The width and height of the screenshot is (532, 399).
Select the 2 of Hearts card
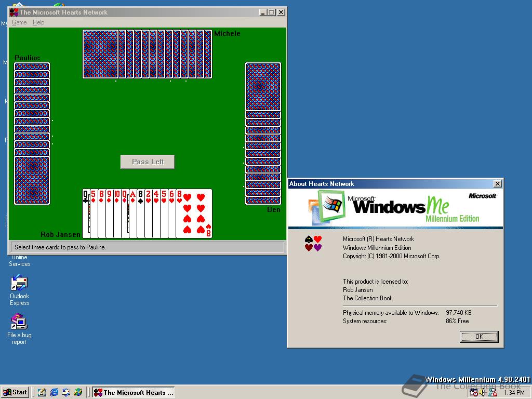148,214
